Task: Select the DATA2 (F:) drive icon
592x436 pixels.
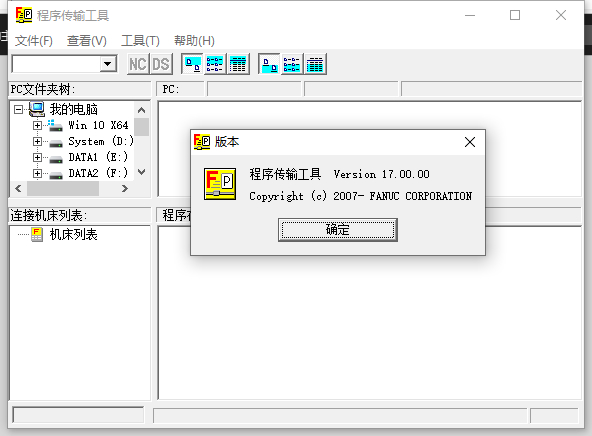Action: tap(56, 175)
